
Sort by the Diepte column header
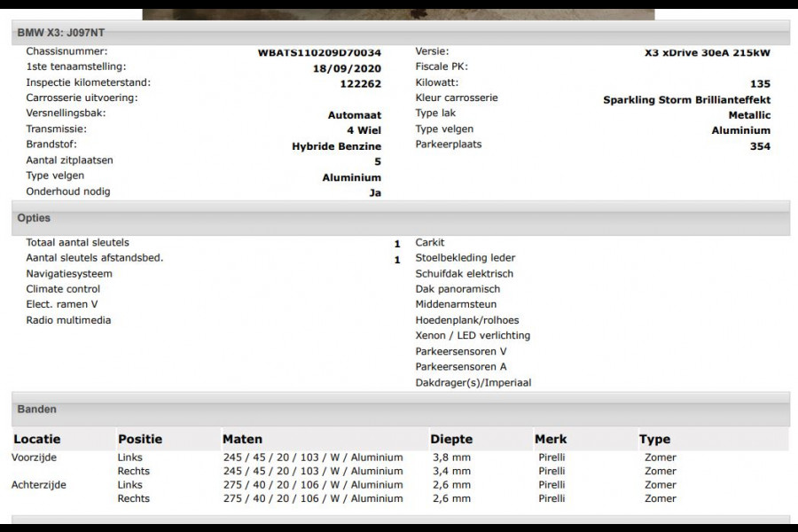click(x=451, y=439)
